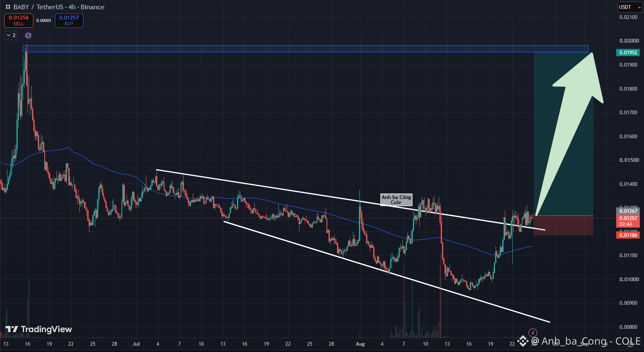The height and width of the screenshot is (352, 644).
Task: Click the 0.00800 price axis label
Action: [x=628, y=327]
